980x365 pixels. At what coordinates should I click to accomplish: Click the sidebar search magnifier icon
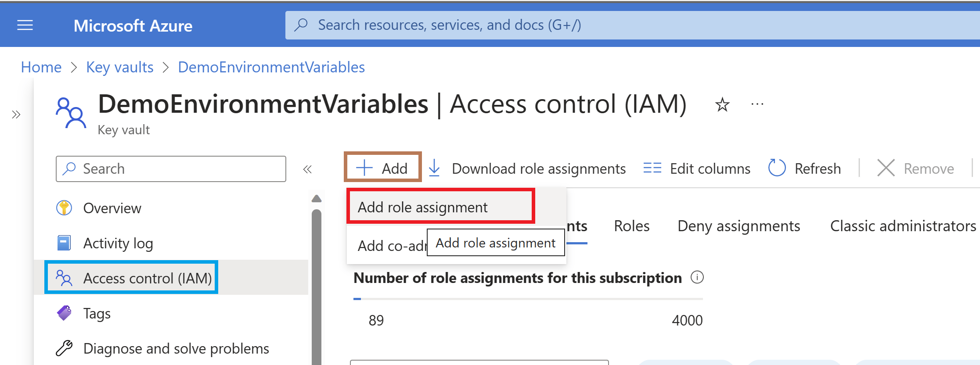tap(69, 168)
